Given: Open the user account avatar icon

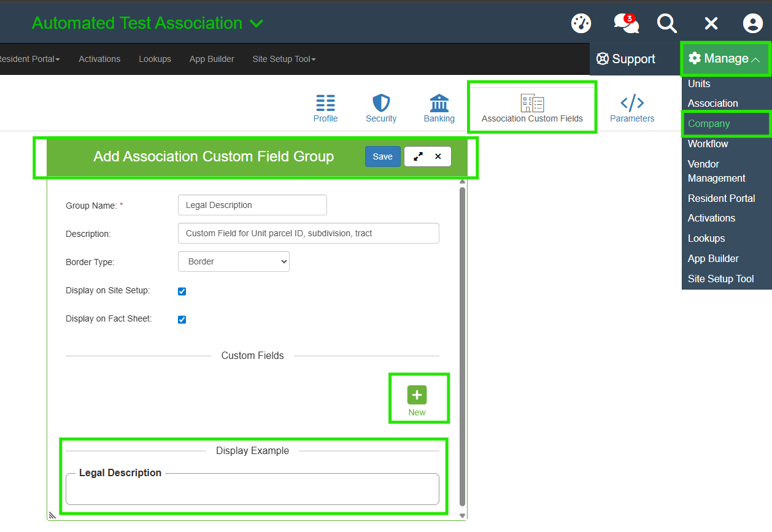Looking at the screenshot, I should [752, 23].
